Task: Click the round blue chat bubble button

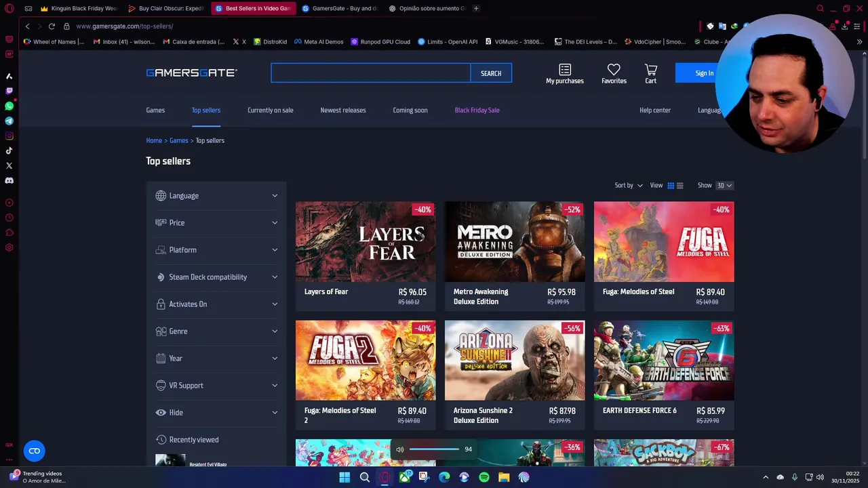Action: click(x=34, y=451)
